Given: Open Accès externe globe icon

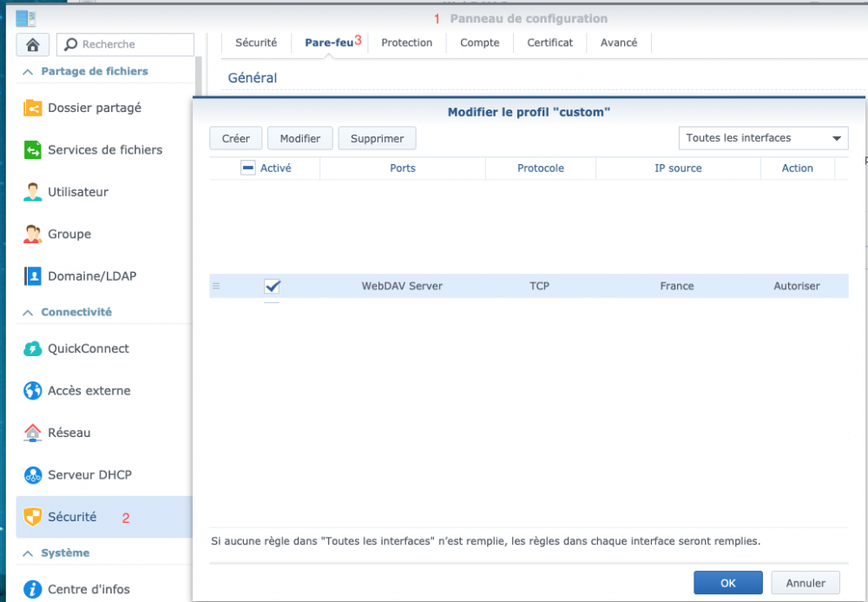Looking at the screenshot, I should pos(33,391).
